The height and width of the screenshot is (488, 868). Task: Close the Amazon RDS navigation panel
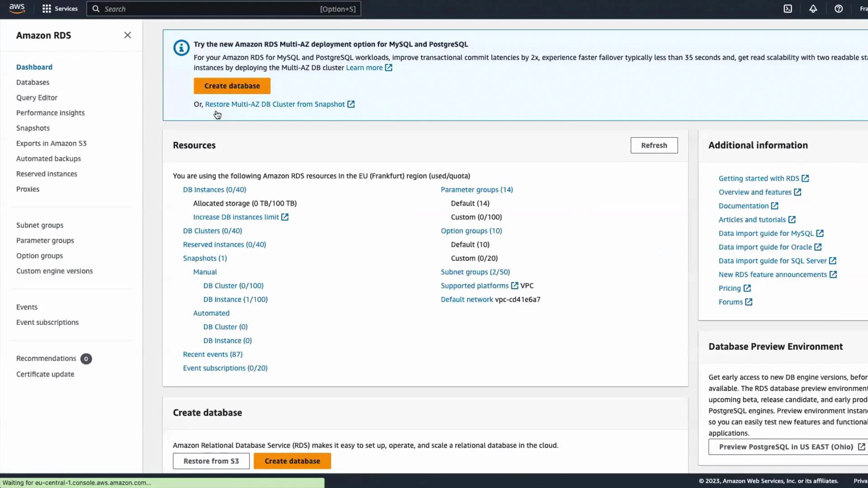coord(127,35)
